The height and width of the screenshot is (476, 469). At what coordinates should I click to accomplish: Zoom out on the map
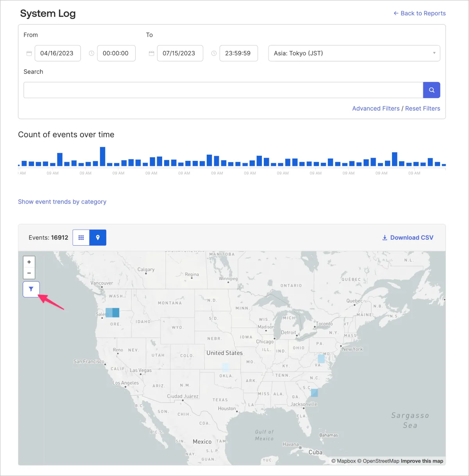pos(29,273)
